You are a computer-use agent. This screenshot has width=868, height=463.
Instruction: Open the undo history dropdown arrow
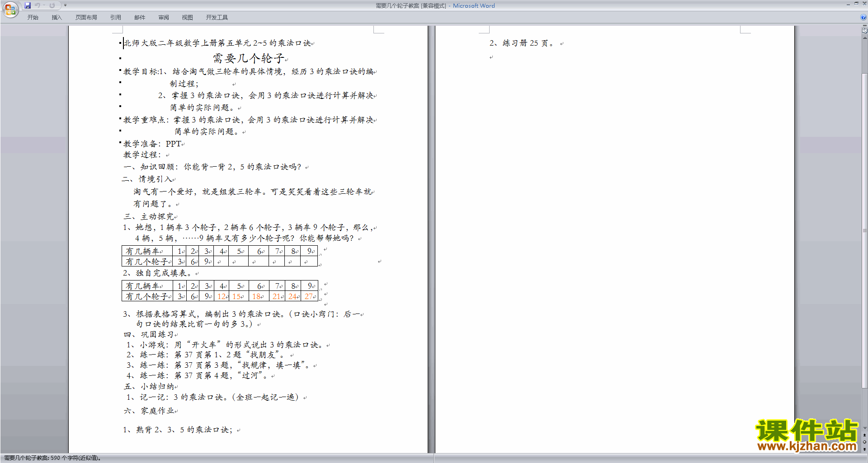click(x=44, y=5)
